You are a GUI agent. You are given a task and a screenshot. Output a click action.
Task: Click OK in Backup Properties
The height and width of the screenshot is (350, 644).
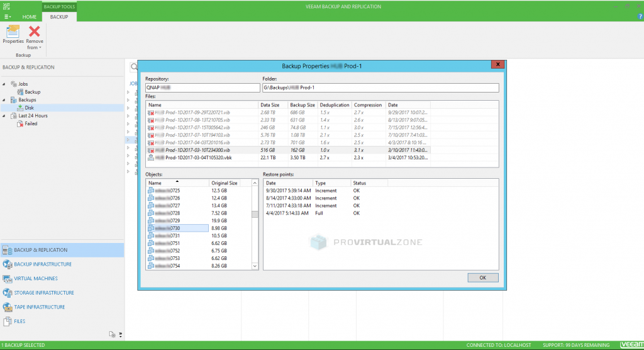click(x=483, y=278)
